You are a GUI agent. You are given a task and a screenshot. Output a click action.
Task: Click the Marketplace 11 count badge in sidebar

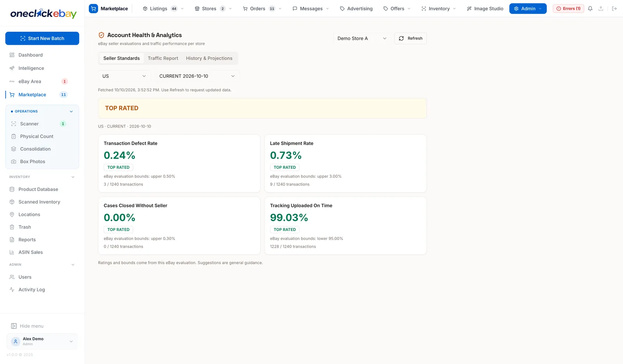coord(63,94)
